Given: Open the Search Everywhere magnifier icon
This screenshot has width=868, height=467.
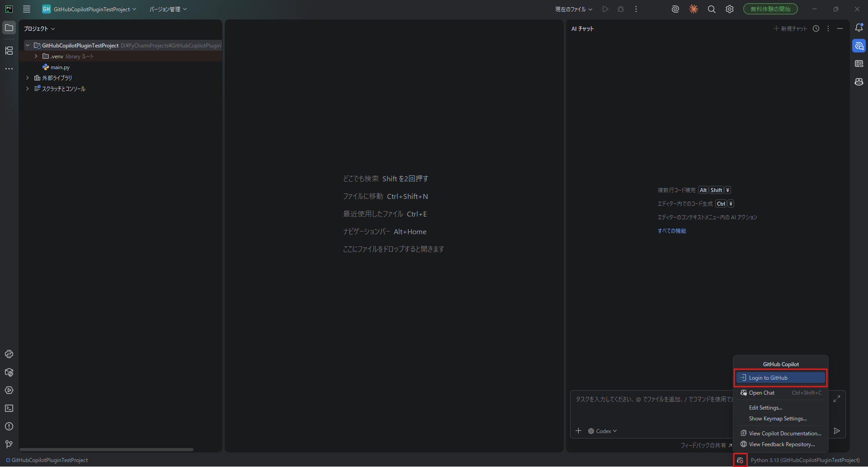Looking at the screenshot, I should click(x=712, y=9).
